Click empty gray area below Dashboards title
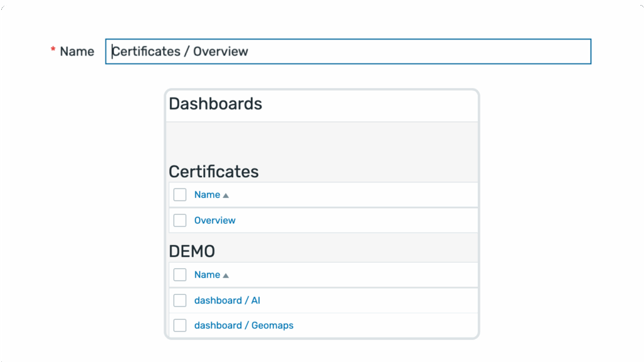Screen dimensions: 644x362 coord(321,141)
